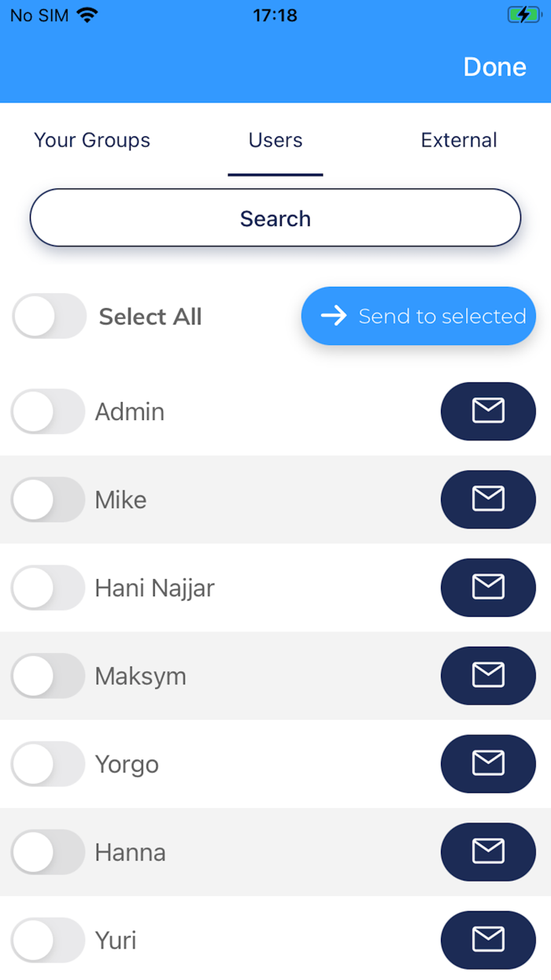Turn on Mike's selection switch
Viewport: 551px width, 980px height.
(48, 499)
